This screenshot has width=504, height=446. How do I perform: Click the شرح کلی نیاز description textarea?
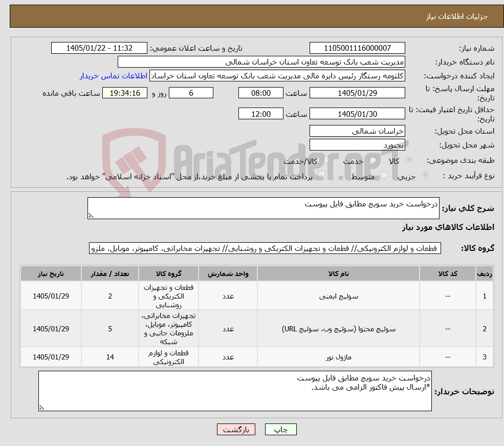pos(263,208)
